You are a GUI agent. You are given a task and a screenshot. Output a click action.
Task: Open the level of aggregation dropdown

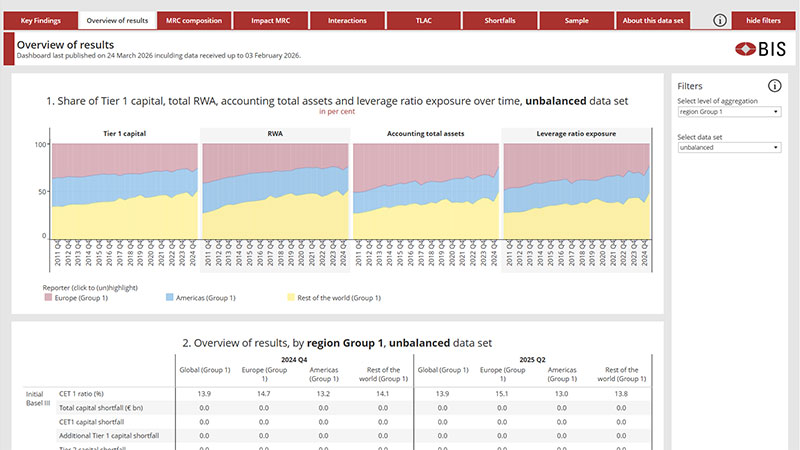click(729, 112)
